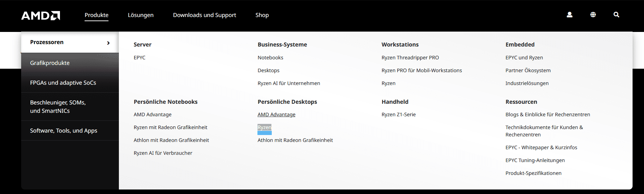This screenshot has height=194, width=644.
Task: Open Notebooks under Business-Systeme
Action: (270, 58)
